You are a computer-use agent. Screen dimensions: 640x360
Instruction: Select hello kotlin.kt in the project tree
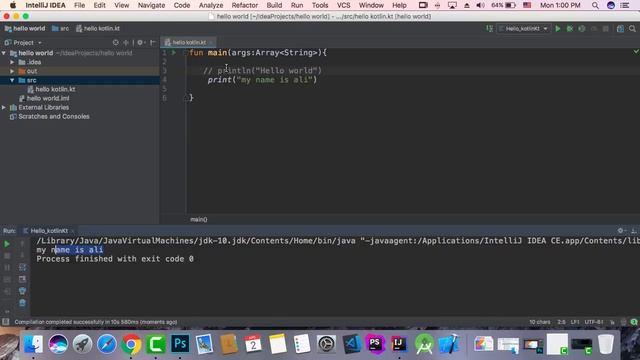51,89
